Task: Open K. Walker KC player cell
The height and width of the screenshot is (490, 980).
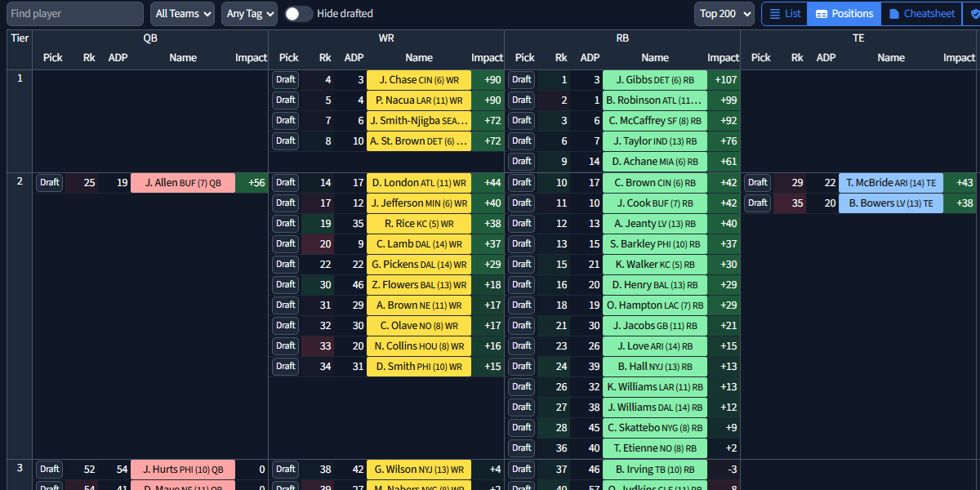Action: 655,265
